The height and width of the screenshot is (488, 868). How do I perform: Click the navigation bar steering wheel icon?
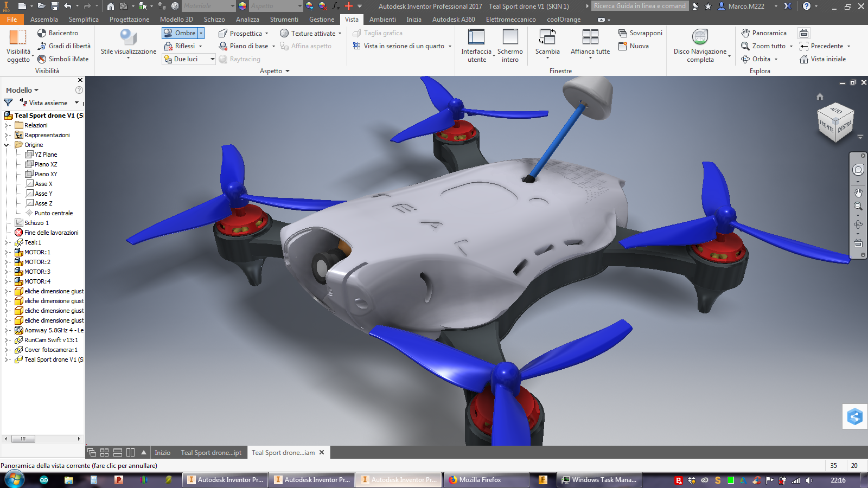pyautogui.click(x=858, y=170)
